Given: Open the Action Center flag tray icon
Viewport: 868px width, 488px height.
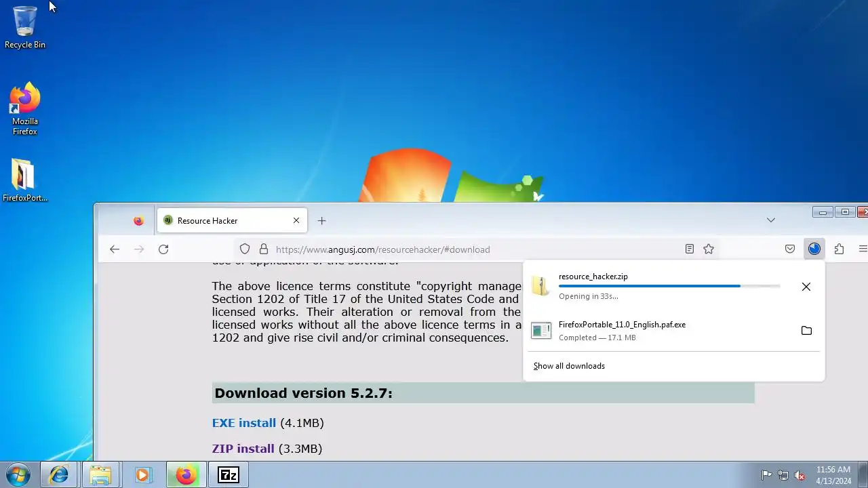Looking at the screenshot, I should click(766, 475).
